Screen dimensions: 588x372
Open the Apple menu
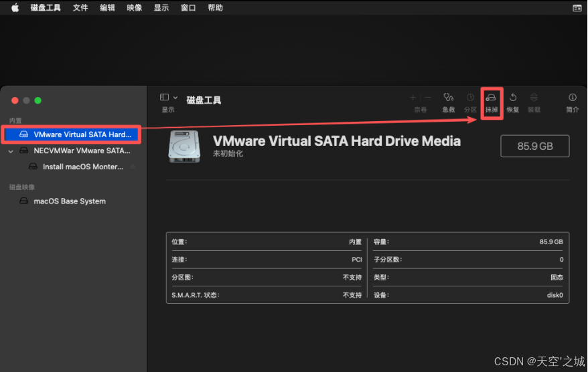pyautogui.click(x=15, y=7)
